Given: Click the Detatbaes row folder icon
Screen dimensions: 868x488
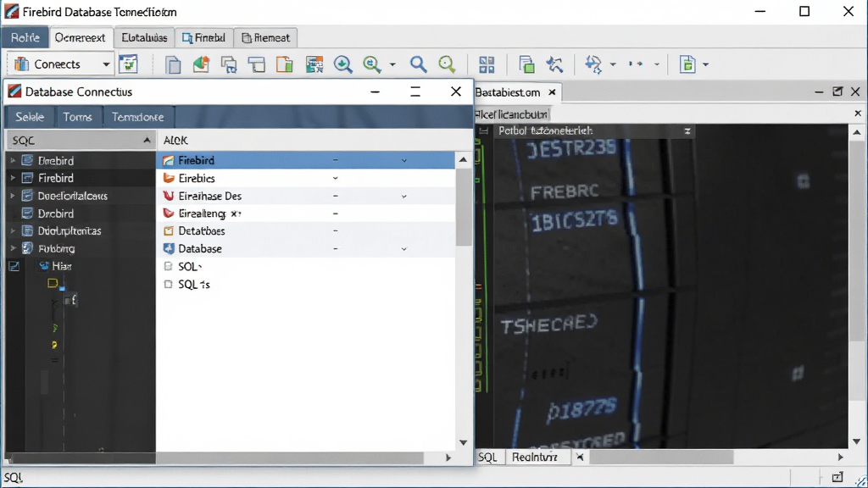Looking at the screenshot, I should point(169,230).
